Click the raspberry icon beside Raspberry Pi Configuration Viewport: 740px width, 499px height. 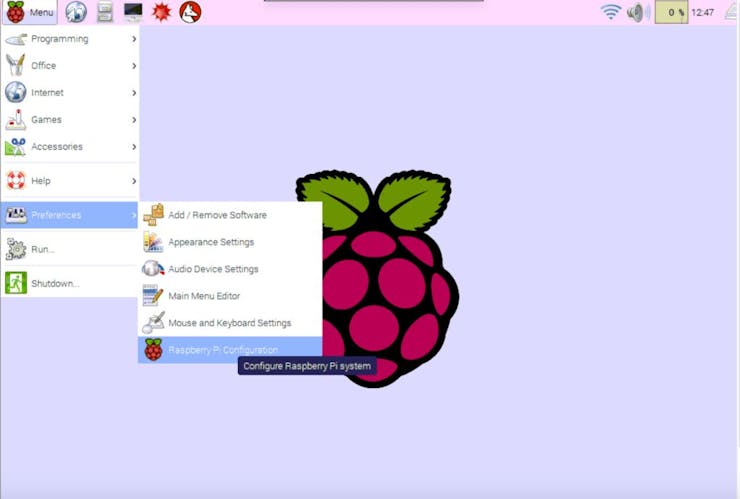pos(153,350)
